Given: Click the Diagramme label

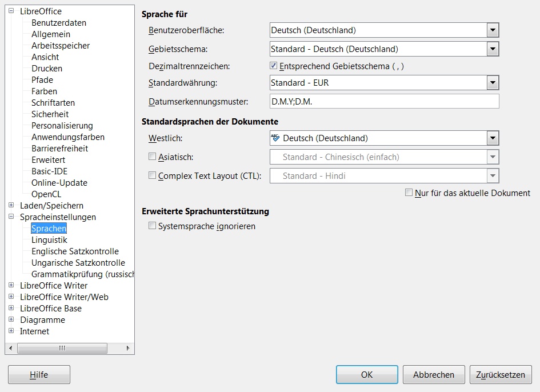Looking at the screenshot, I should (42, 319).
